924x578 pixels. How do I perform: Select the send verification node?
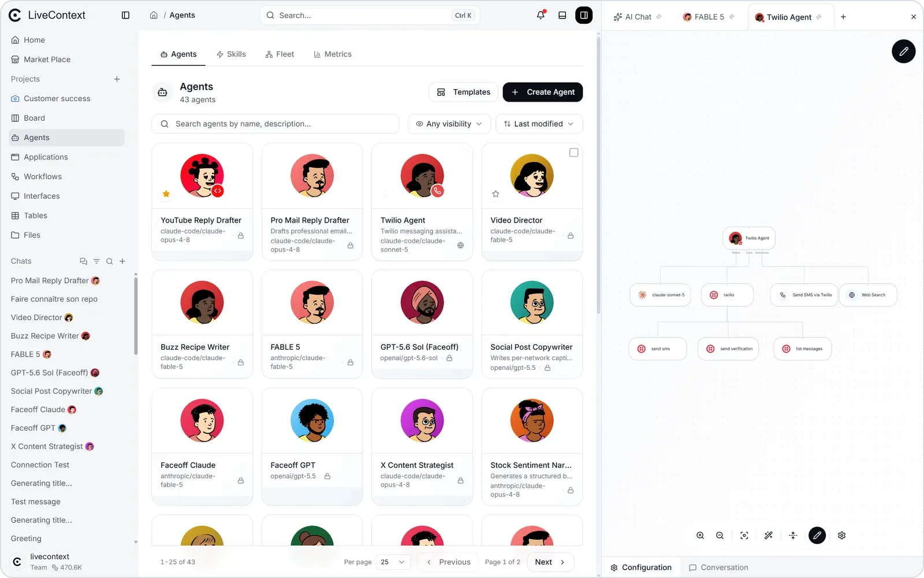click(x=728, y=349)
